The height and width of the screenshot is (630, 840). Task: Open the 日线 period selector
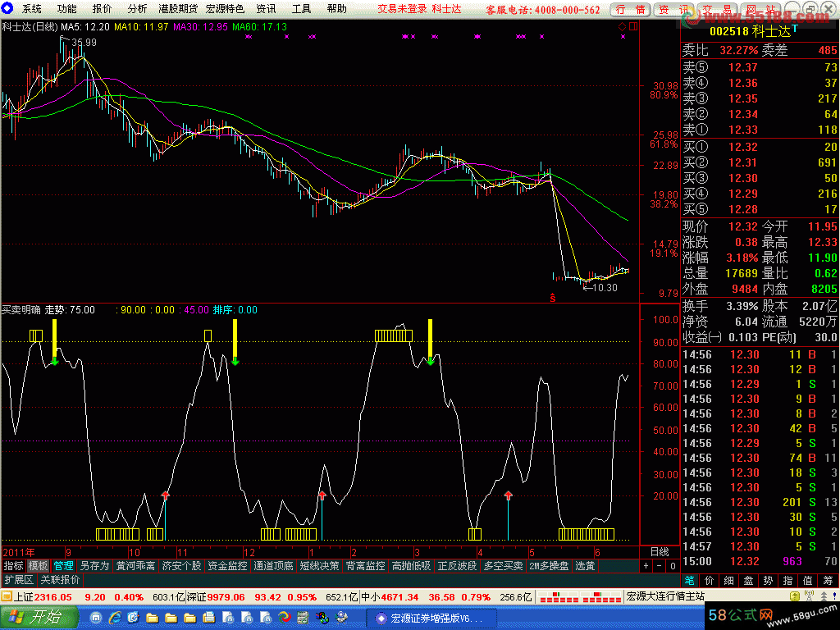(660, 552)
